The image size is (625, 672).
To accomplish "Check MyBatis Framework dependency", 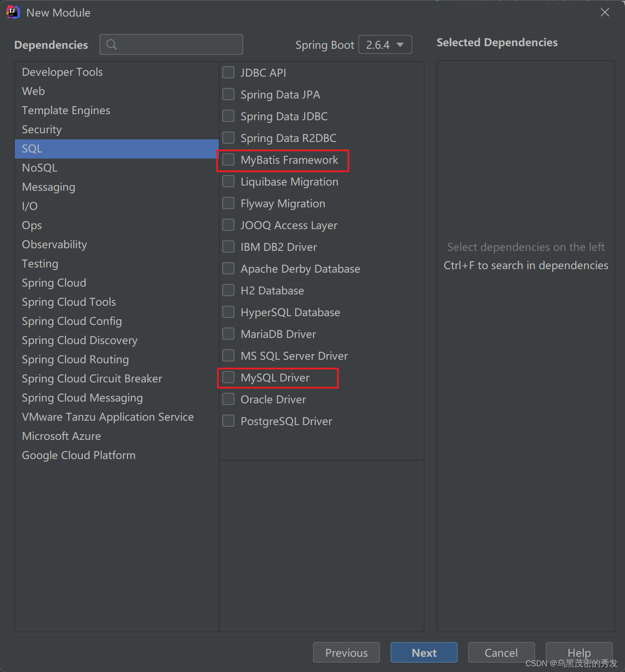I will [x=228, y=159].
